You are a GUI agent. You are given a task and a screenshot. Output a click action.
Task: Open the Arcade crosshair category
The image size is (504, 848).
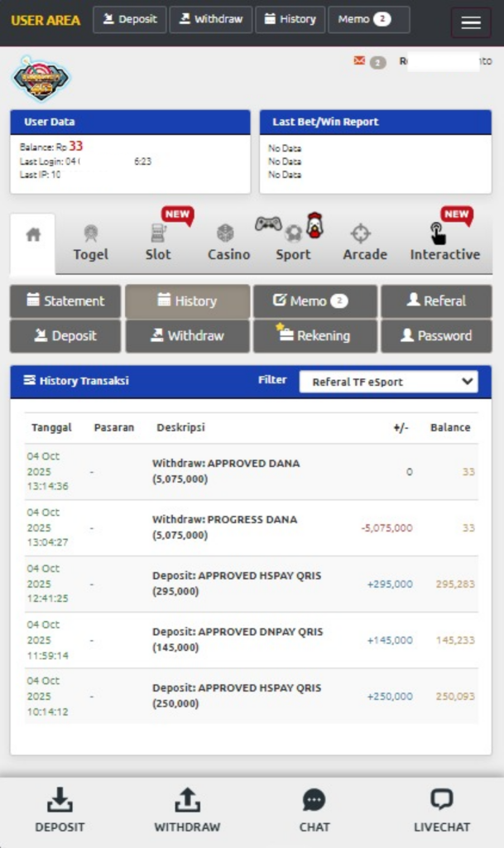(x=365, y=243)
